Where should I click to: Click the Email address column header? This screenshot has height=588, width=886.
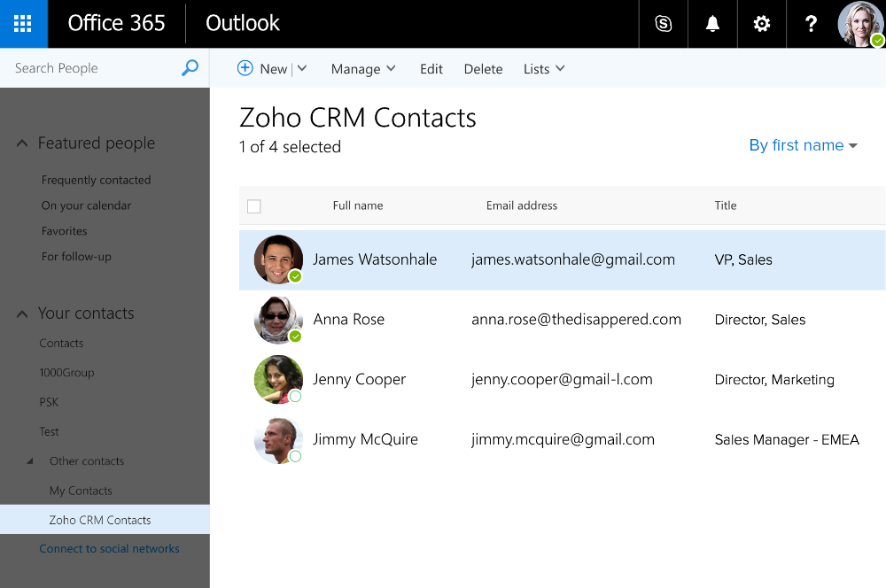(x=522, y=205)
